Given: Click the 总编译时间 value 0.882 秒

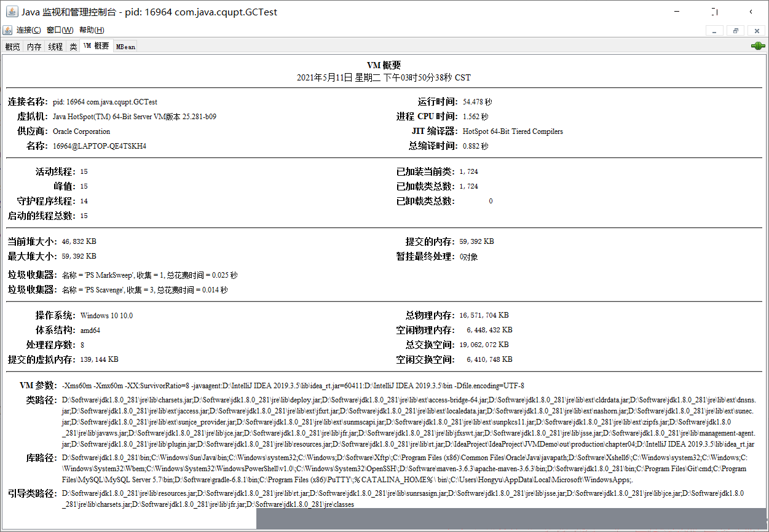Looking at the screenshot, I should coord(476,146).
